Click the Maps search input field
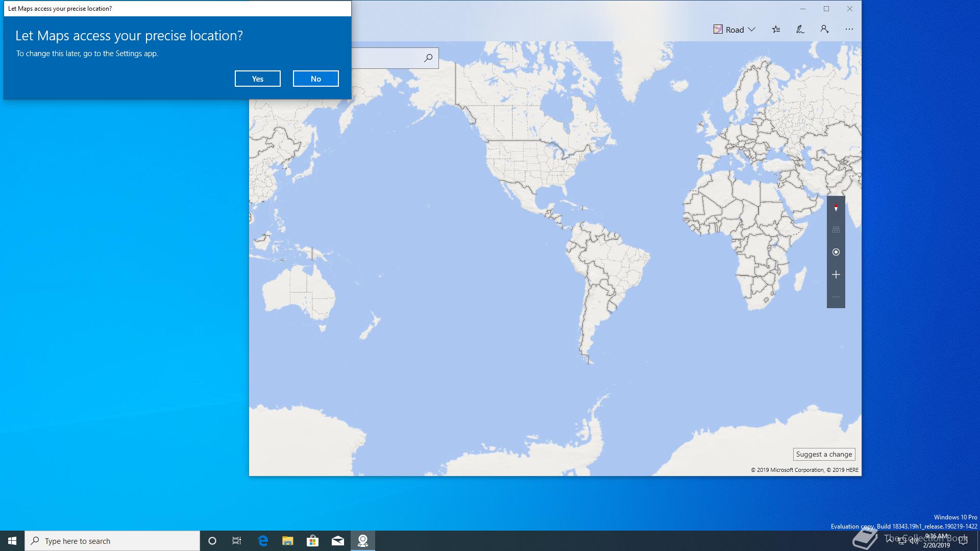The height and width of the screenshot is (551, 980). 385,58
